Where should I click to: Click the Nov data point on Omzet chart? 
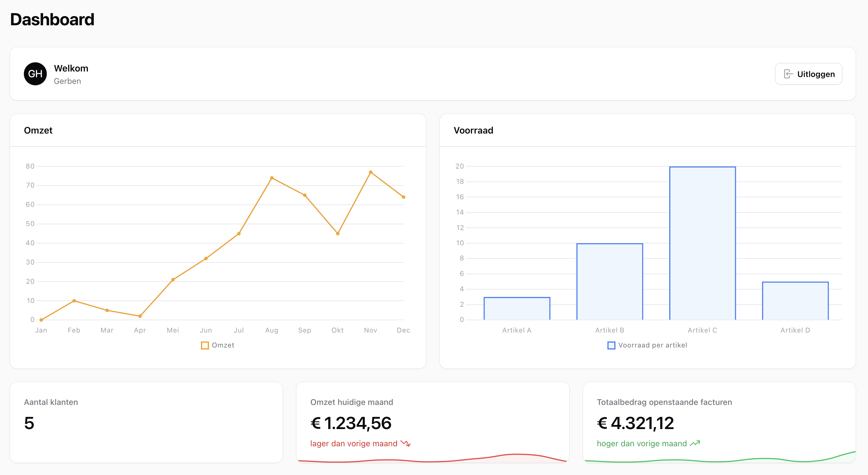(x=370, y=172)
